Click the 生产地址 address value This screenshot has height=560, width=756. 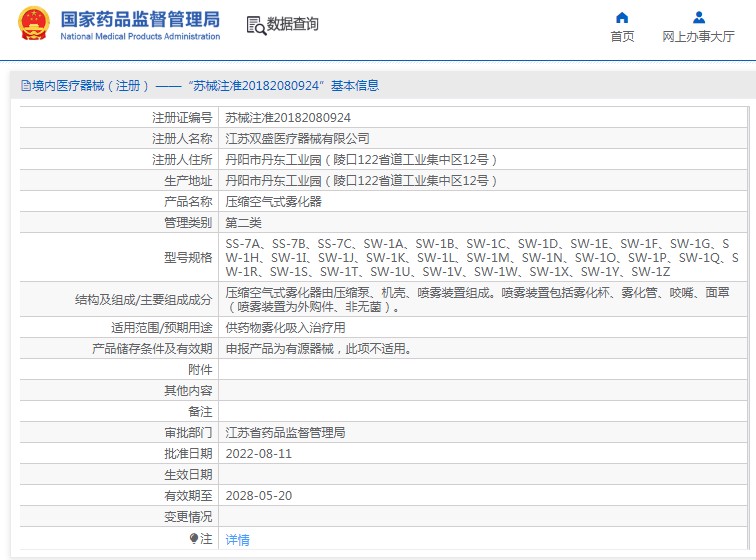click(x=361, y=181)
